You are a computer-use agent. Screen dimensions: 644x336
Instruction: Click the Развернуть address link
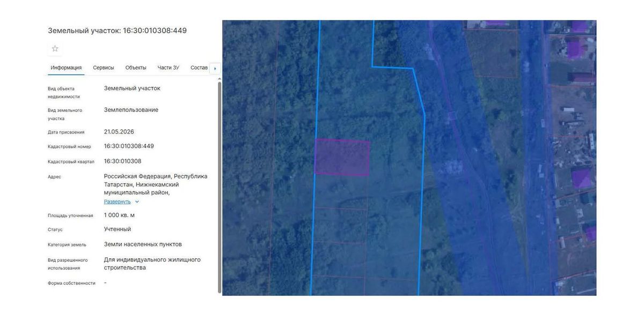click(117, 201)
